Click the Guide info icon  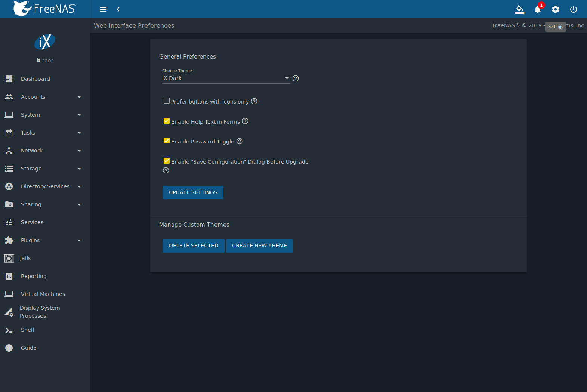[9, 348]
